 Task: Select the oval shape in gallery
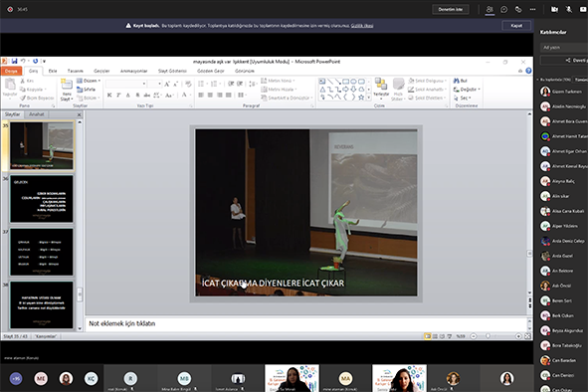point(353,81)
